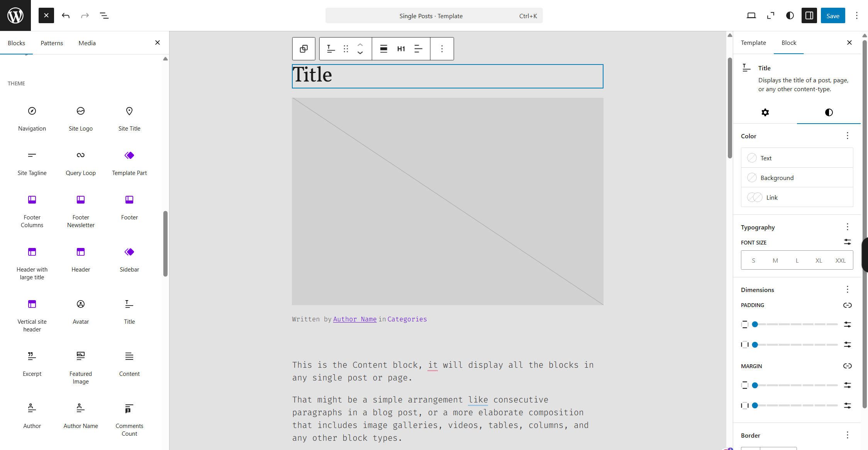Insert the Comments Count block
The width and height of the screenshot is (868, 450).
(129, 420)
